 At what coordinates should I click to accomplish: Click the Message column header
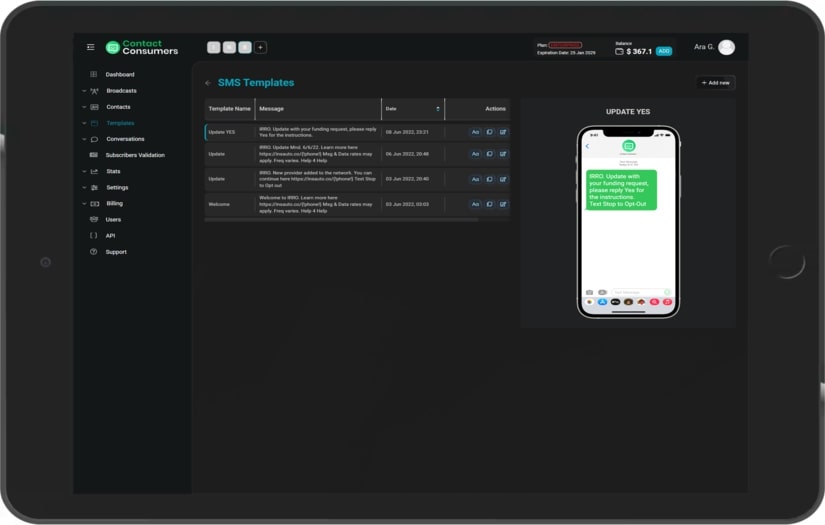(x=318, y=109)
